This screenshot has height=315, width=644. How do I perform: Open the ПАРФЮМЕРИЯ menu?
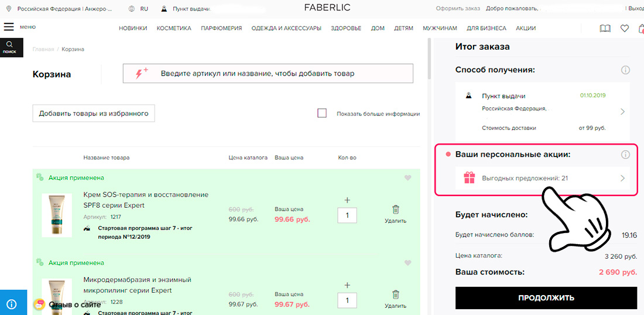click(x=221, y=28)
